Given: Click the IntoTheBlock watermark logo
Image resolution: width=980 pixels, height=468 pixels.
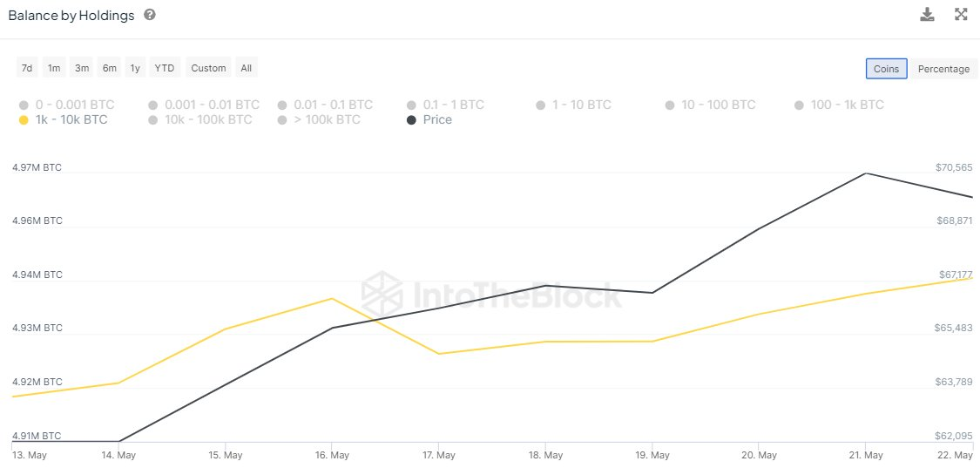Looking at the screenshot, I should (x=491, y=294).
